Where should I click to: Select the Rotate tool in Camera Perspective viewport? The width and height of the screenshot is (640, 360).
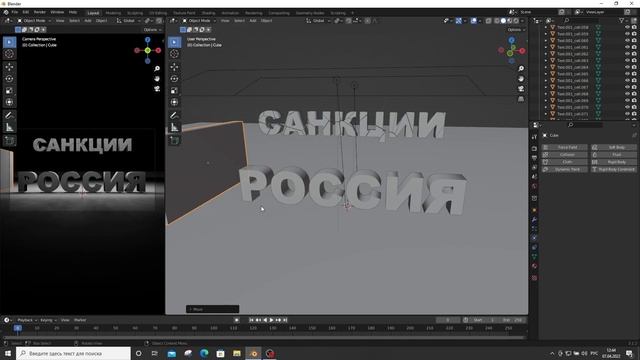coord(9,79)
